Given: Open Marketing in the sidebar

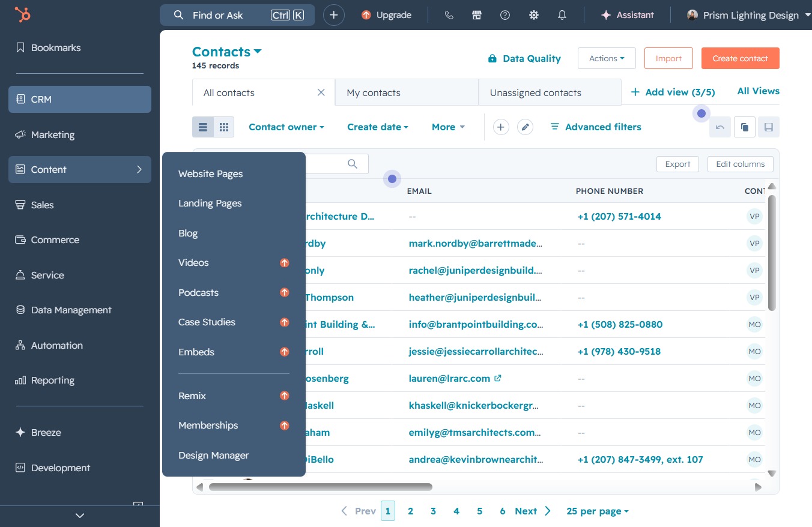Looking at the screenshot, I should point(80,134).
